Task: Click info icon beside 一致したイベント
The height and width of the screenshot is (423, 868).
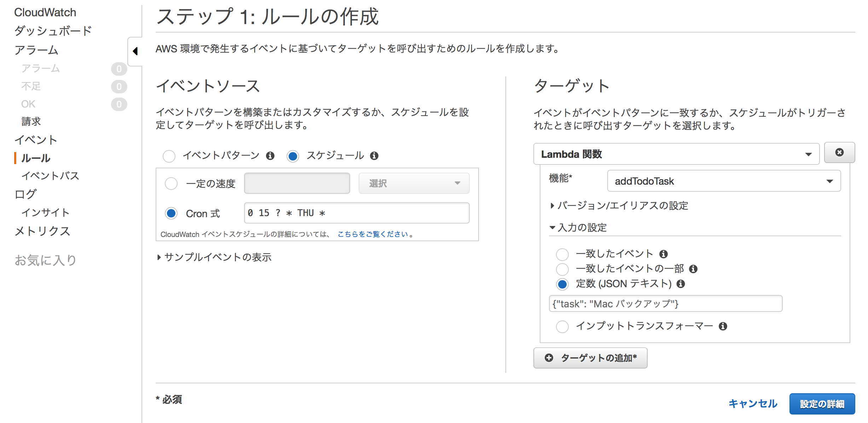Action: tap(664, 254)
